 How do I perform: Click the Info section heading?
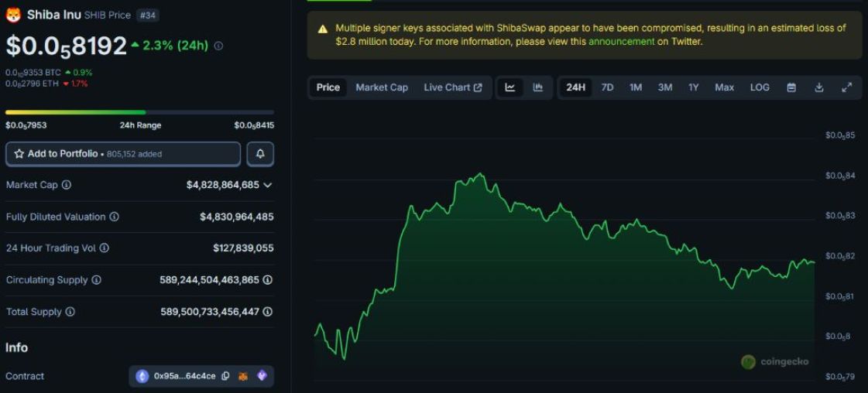(x=16, y=347)
